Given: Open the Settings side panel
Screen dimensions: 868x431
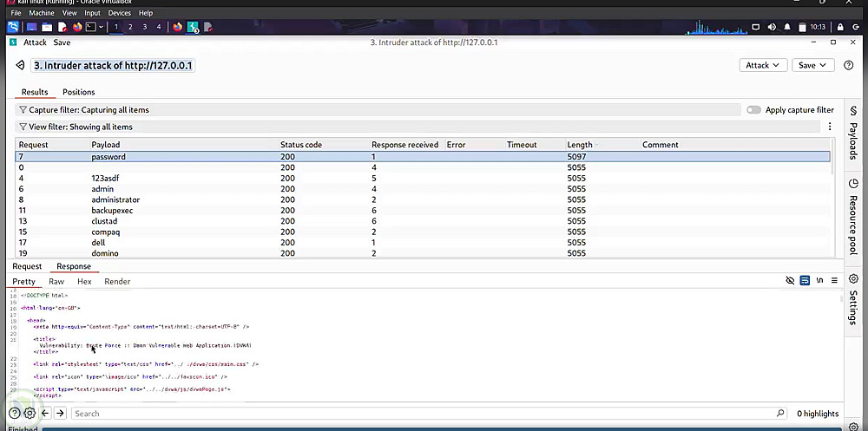Looking at the screenshot, I should click(853, 299).
